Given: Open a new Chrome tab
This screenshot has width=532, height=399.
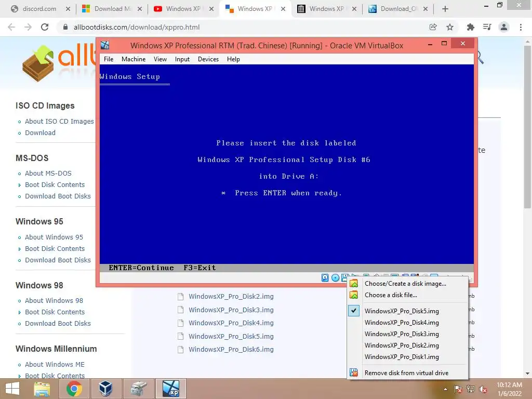Looking at the screenshot, I should tap(445, 9).
